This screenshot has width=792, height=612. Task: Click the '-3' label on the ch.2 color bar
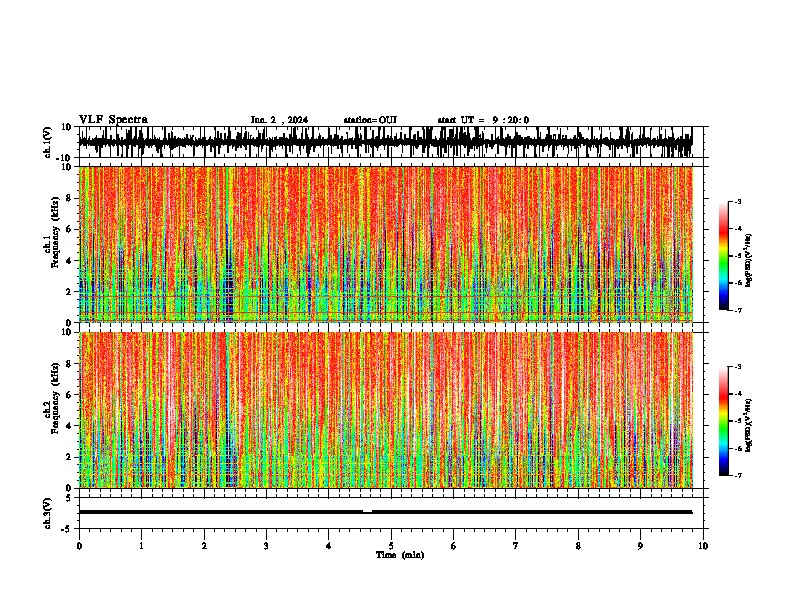tap(737, 367)
